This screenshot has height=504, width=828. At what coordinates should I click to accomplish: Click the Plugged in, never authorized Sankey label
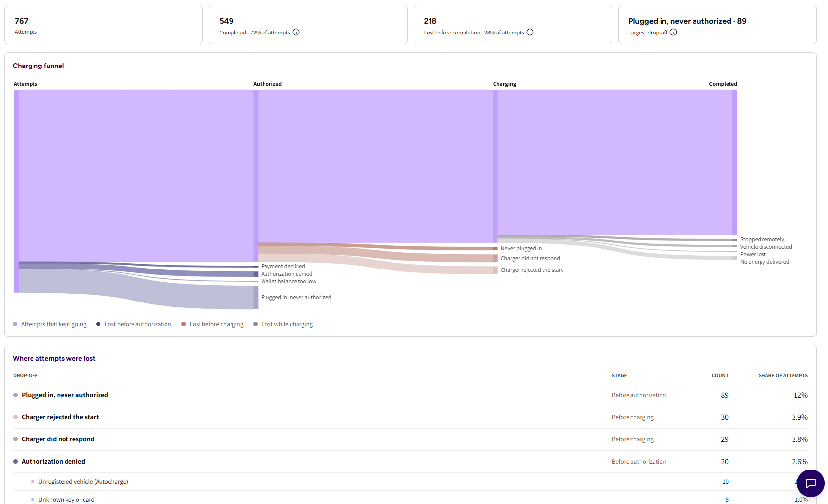pos(296,297)
